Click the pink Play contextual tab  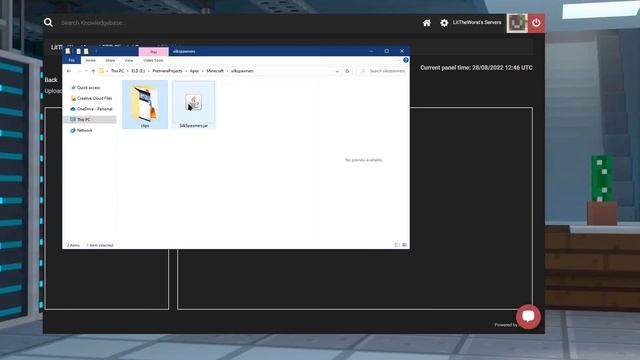tap(153, 52)
